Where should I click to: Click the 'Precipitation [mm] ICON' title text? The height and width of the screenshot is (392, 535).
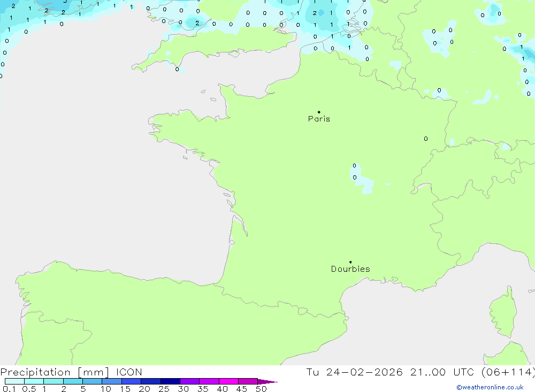[71, 372]
